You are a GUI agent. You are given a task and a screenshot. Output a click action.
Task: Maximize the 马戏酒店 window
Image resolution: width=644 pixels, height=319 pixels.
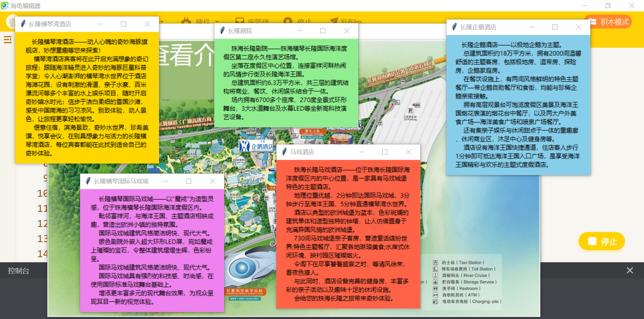coord(385,152)
